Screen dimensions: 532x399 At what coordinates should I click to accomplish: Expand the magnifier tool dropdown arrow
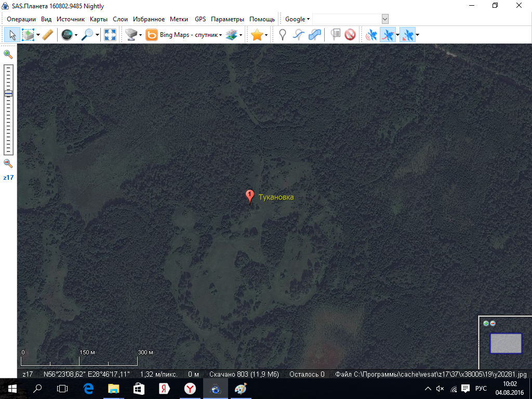(97, 35)
